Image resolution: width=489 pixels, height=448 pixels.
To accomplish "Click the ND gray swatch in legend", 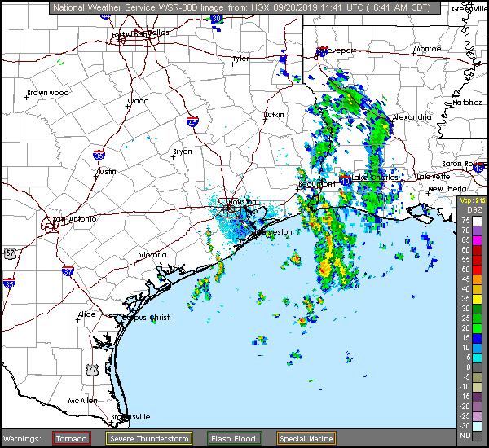I will [477, 436].
